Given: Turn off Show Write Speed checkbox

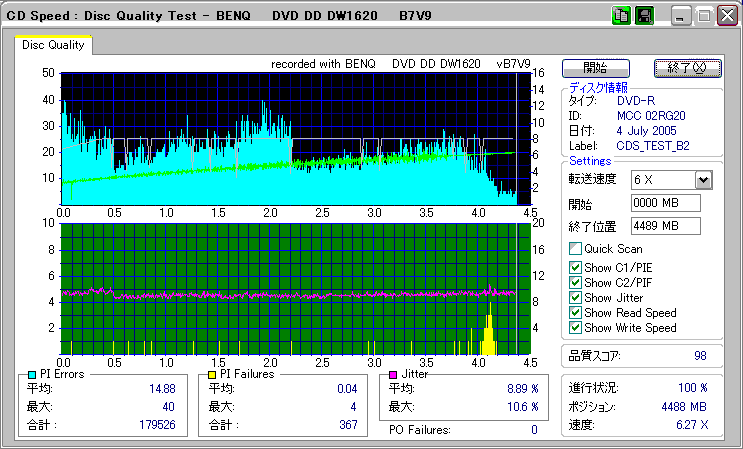Looking at the screenshot, I should click(575, 328).
